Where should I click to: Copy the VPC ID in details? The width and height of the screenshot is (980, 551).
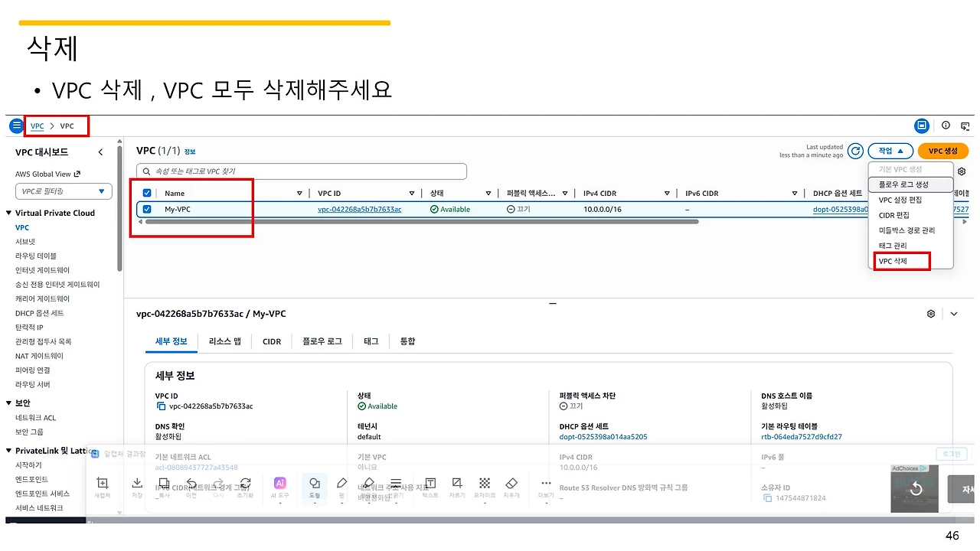click(161, 406)
